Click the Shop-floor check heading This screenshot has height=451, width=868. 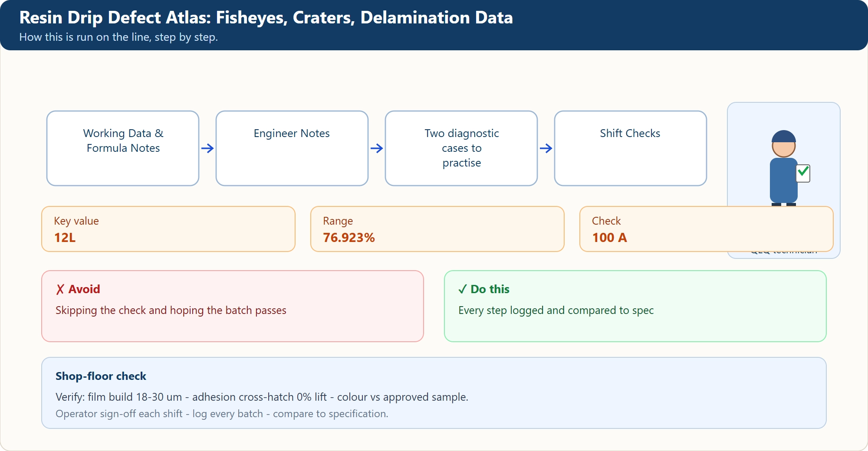(101, 376)
